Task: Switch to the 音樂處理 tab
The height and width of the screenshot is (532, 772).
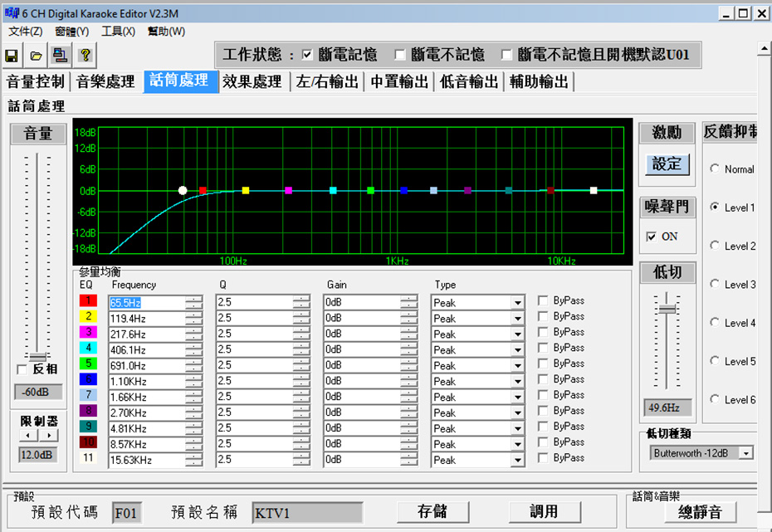Action: [106, 81]
